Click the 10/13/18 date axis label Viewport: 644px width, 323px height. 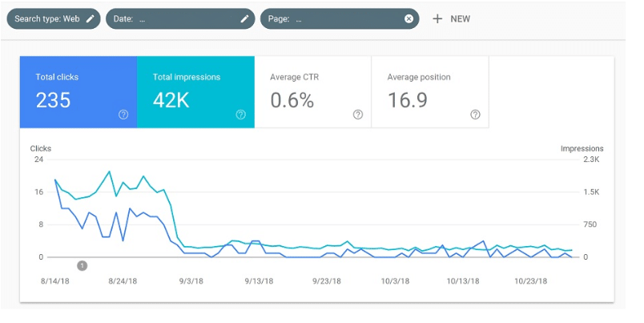[463, 281]
